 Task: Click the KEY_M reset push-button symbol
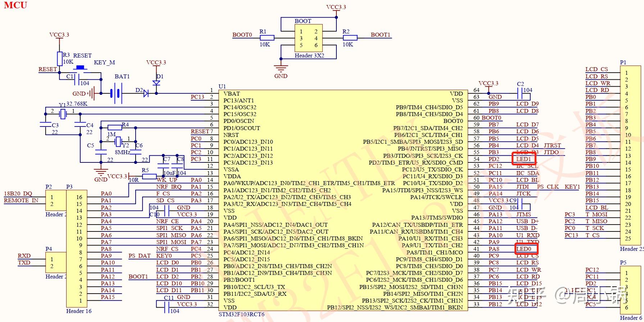[81, 68]
